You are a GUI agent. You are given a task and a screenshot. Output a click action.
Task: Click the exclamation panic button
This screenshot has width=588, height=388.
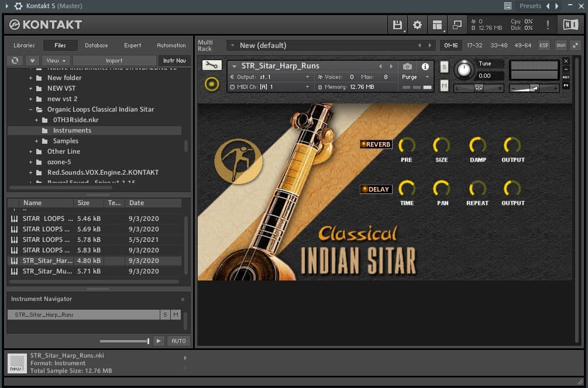[548, 25]
